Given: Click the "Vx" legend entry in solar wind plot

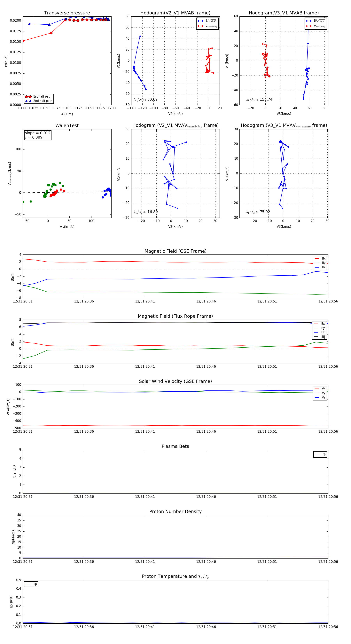Looking at the screenshot, I should point(320,389).
